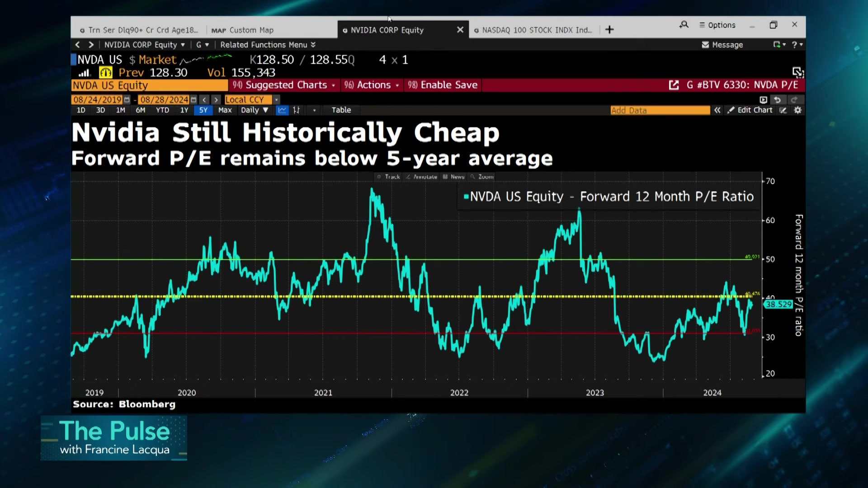Open the question mark help menu

pyautogui.click(x=797, y=45)
